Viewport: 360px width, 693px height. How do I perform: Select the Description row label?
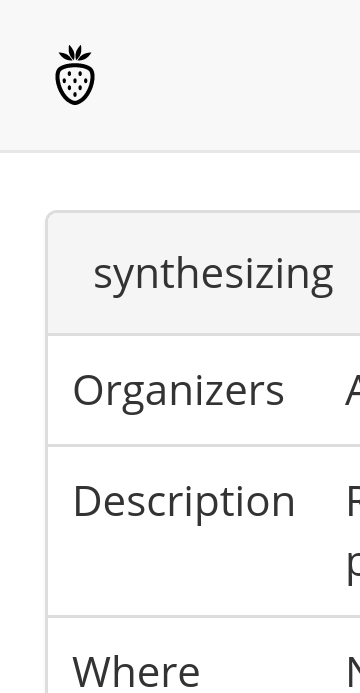[184, 503]
